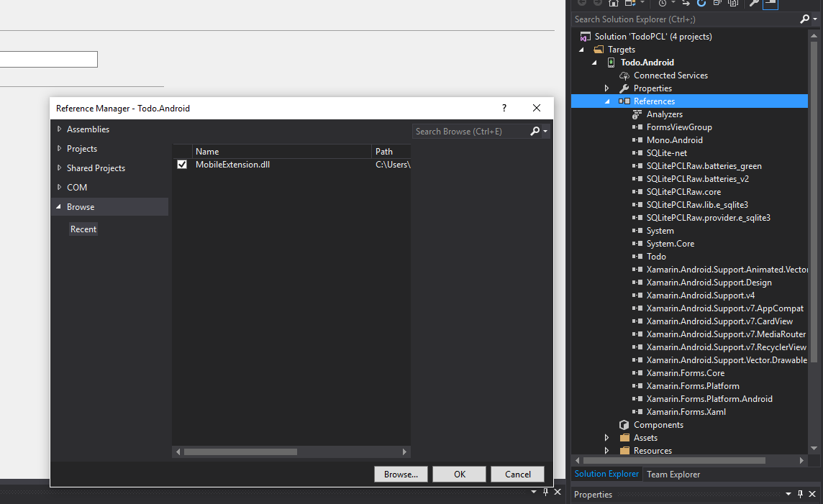Click the Cancel button
The width and height of the screenshot is (823, 504).
(x=517, y=474)
